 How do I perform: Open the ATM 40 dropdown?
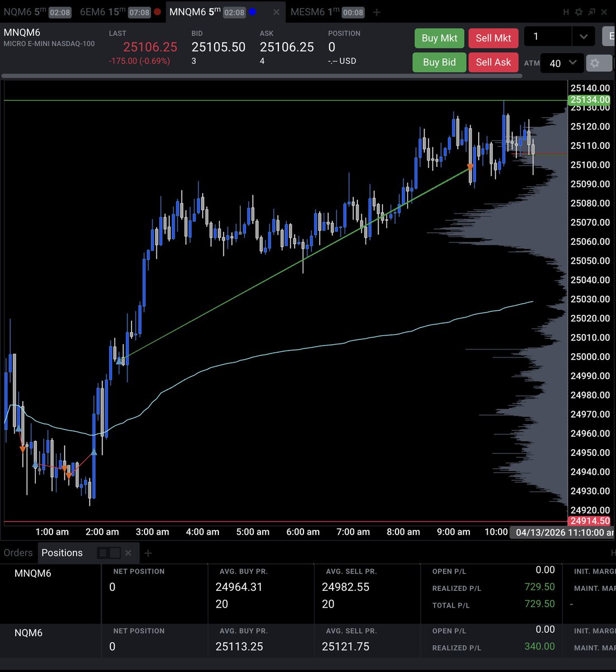[x=562, y=63]
